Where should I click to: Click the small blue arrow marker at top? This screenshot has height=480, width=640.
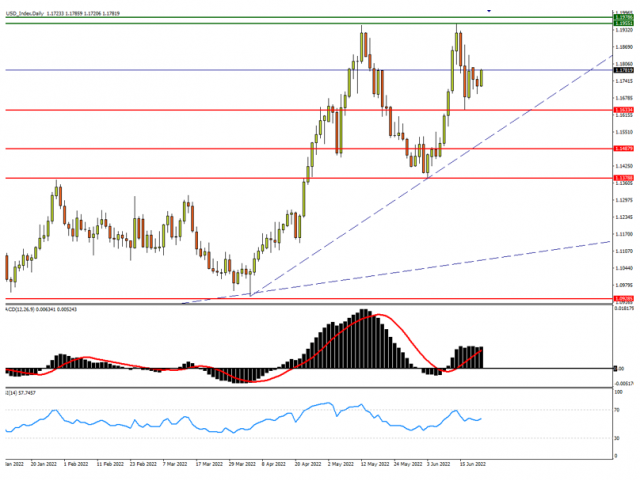pyautogui.click(x=489, y=9)
